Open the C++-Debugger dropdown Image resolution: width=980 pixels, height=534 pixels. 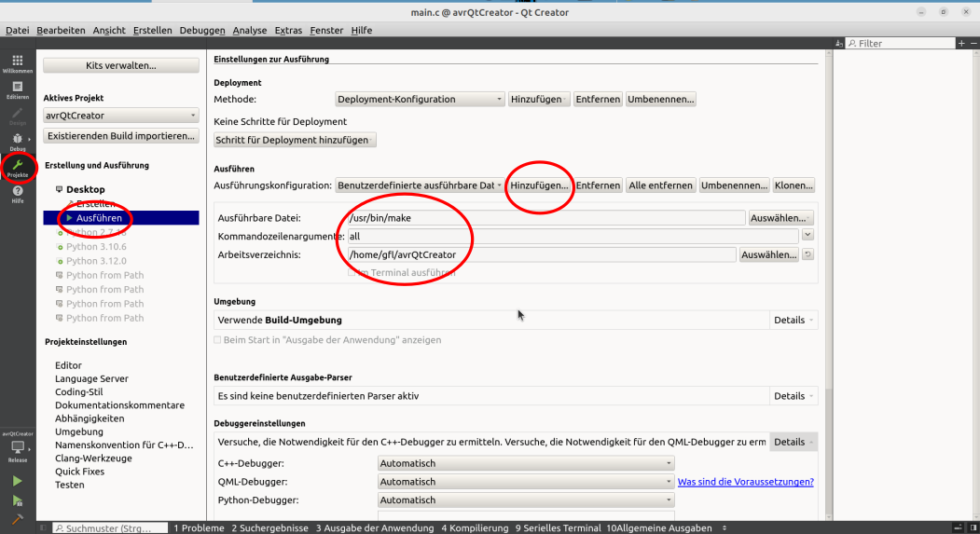[526, 463]
